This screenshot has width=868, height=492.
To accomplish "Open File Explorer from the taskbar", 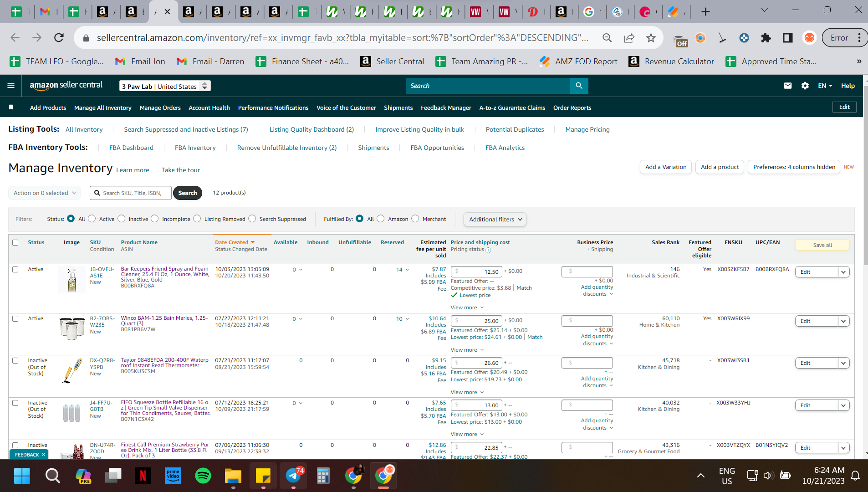I will pyautogui.click(x=233, y=476).
